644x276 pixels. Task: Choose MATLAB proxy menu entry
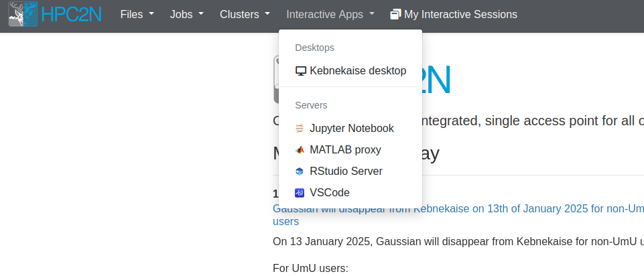pos(350,150)
